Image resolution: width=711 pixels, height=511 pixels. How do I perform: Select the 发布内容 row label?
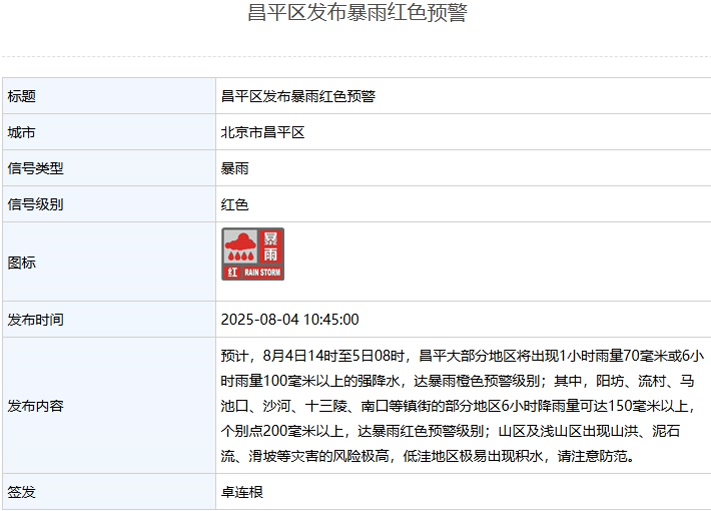pyautogui.click(x=36, y=406)
